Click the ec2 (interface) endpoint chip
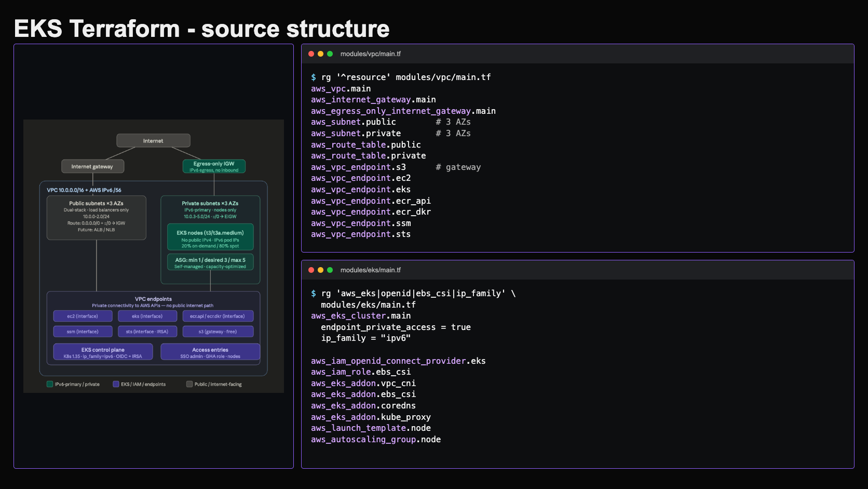 (83, 316)
